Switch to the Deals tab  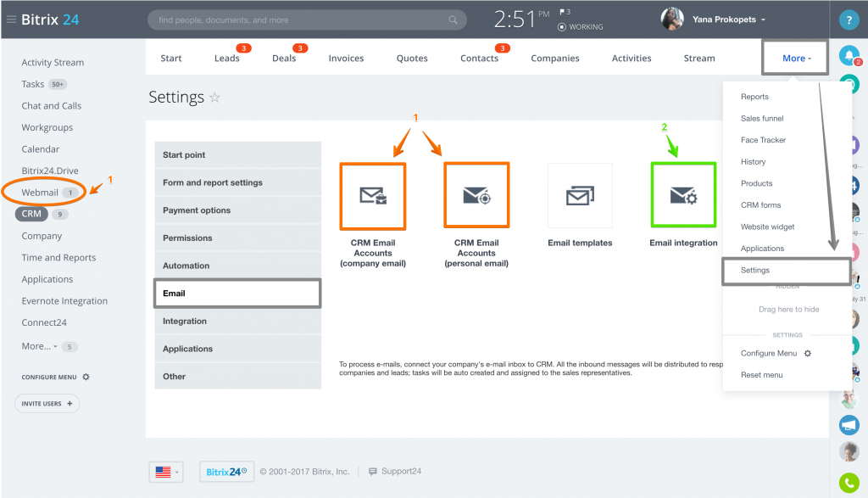click(x=284, y=59)
